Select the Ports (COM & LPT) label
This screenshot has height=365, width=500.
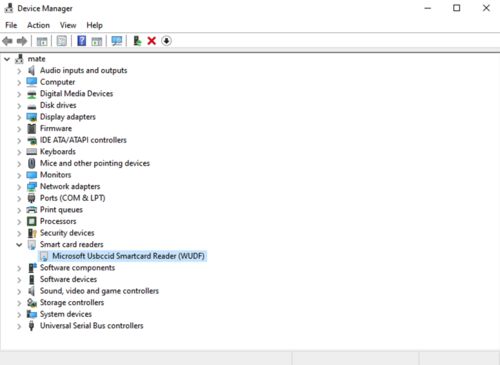[x=73, y=198]
